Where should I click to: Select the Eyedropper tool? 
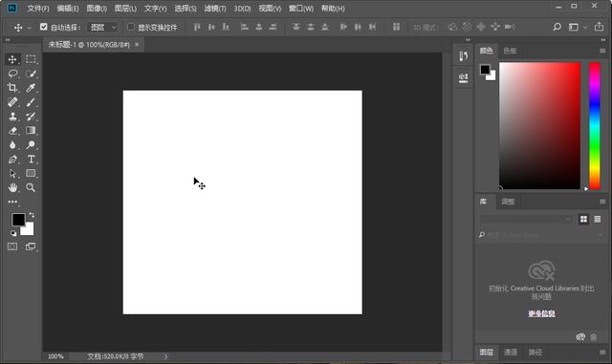click(x=31, y=88)
